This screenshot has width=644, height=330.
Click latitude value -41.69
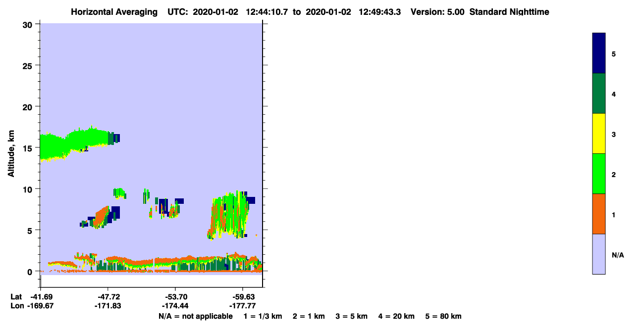[x=41, y=297]
